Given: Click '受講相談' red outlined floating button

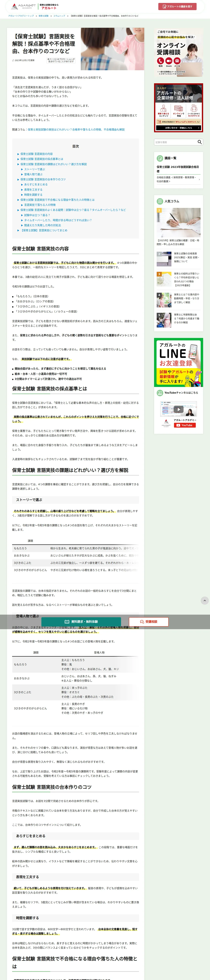Looking at the screenshot, I should pyautogui.click(x=149, y=622).
